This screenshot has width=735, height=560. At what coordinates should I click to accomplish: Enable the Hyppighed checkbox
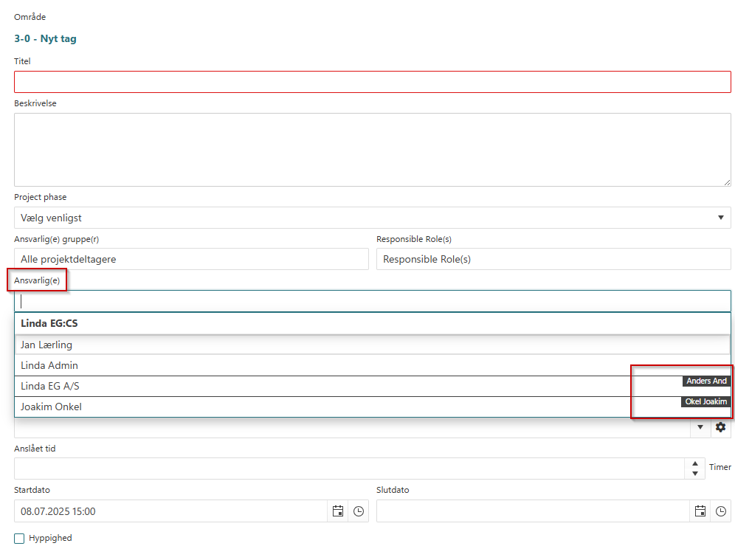pos(20,539)
